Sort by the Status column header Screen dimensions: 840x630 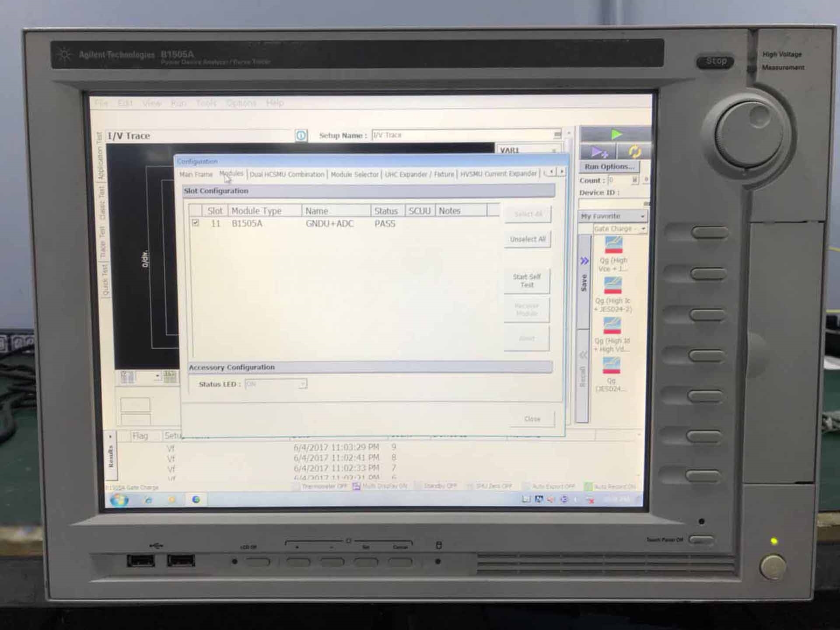[388, 211]
